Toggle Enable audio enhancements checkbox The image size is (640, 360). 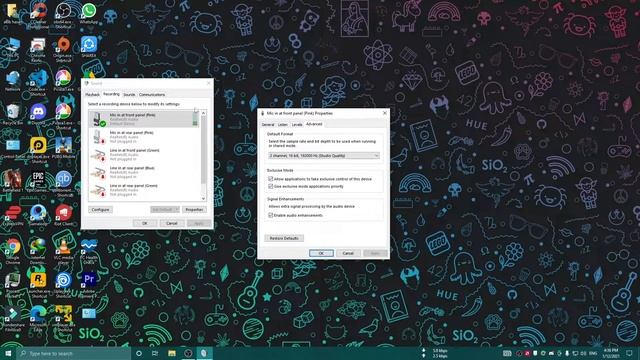(270, 215)
